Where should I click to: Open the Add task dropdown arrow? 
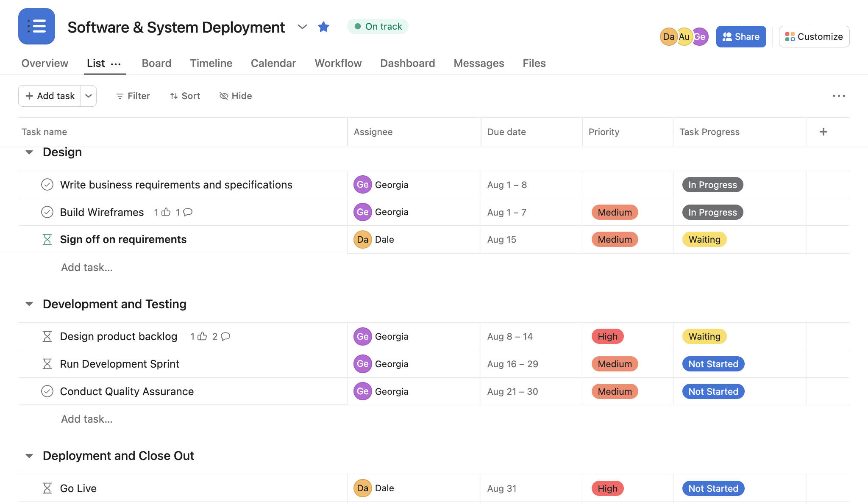(x=89, y=96)
